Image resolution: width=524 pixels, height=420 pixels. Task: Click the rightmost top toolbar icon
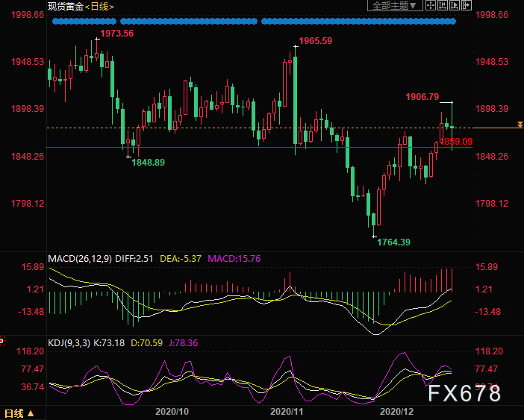(467, 6)
